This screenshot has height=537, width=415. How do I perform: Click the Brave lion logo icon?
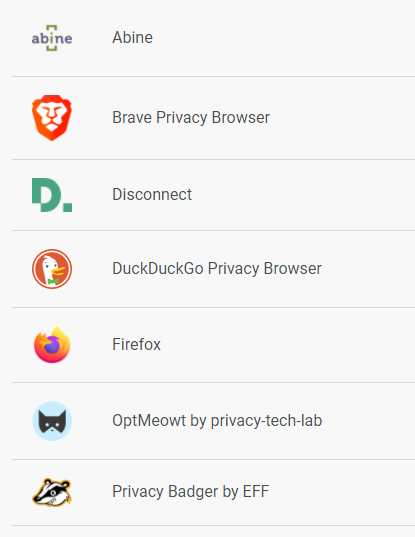(x=52, y=118)
